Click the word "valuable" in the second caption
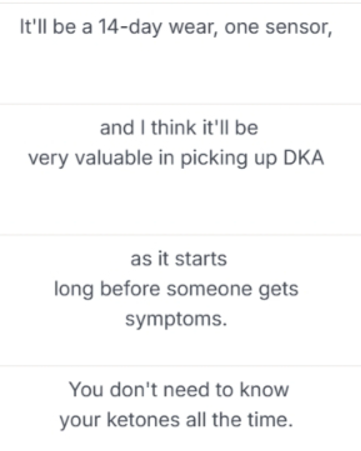The height and width of the screenshot is (451, 361). click(113, 158)
